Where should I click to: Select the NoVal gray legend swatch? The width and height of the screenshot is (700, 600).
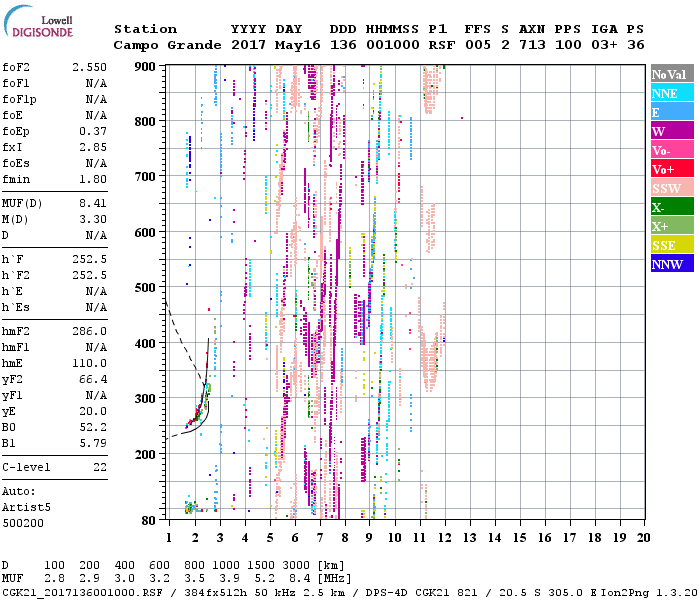(x=672, y=74)
